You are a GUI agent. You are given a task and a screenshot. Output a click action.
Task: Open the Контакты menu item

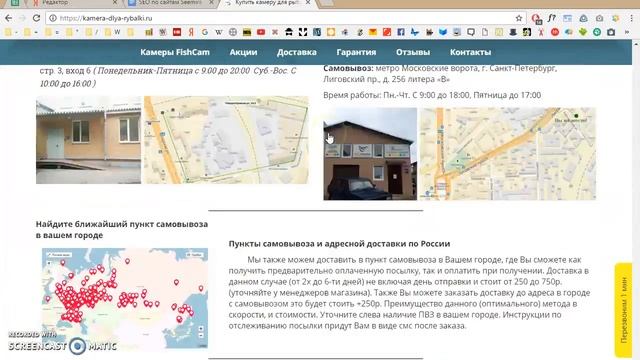click(470, 52)
